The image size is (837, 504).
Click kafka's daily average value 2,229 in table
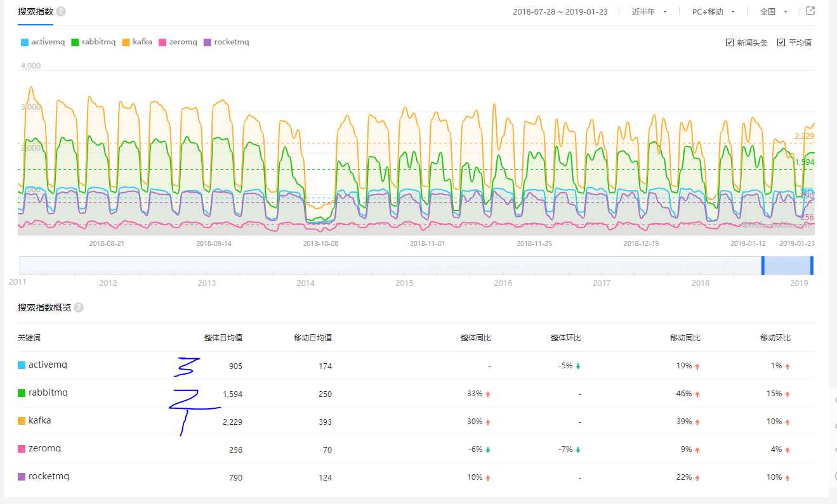point(232,422)
